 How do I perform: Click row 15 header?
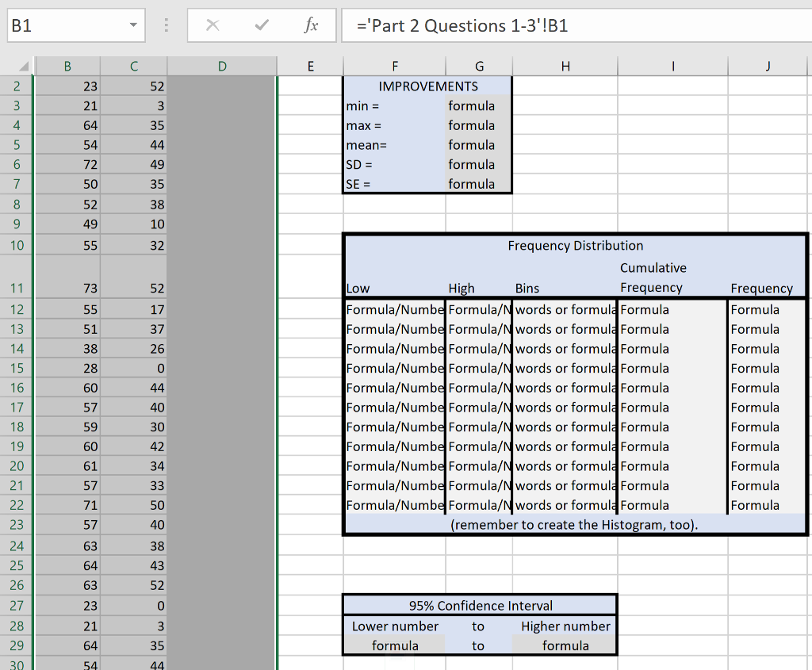pos(16,368)
